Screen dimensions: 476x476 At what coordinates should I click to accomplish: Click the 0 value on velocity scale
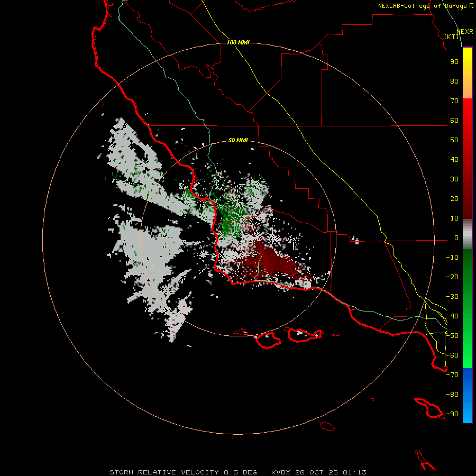click(456, 237)
